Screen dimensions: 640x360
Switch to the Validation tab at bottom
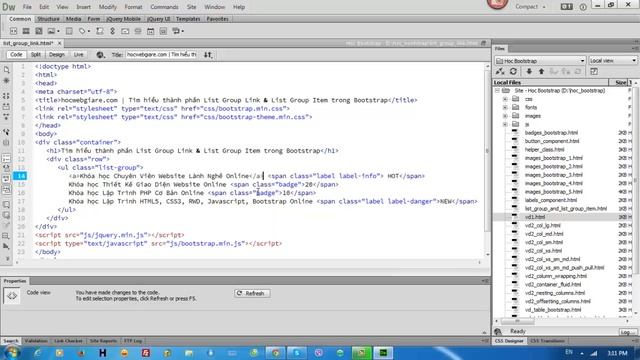pos(36,341)
